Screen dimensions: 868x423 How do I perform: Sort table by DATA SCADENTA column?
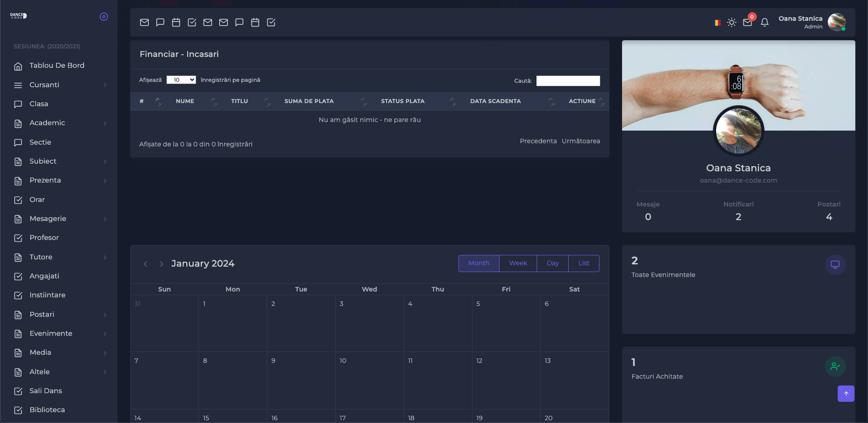511,101
